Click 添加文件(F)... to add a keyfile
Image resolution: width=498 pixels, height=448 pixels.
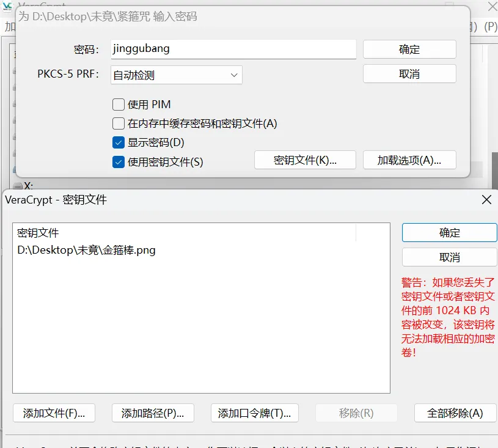pyautogui.click(x=54, y=413)
